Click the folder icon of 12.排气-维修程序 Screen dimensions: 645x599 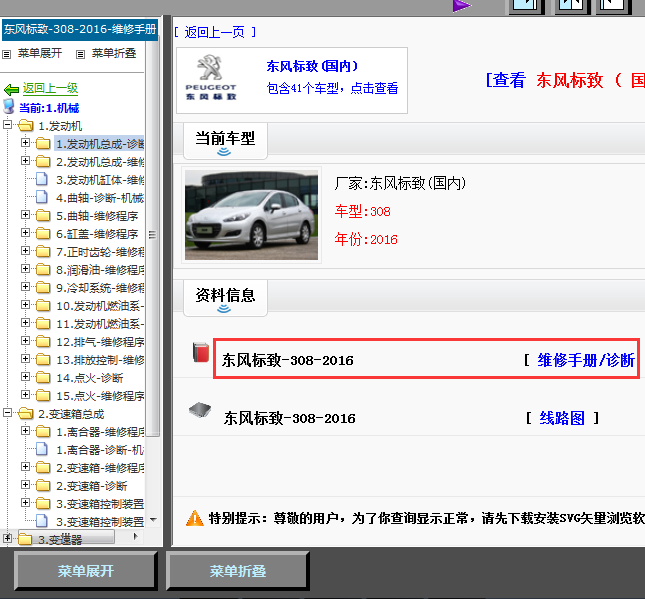(x=43, y=341)
